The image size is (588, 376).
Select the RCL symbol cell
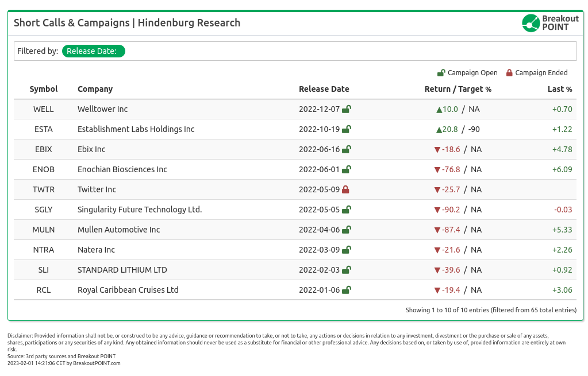[x=44, y=290]
